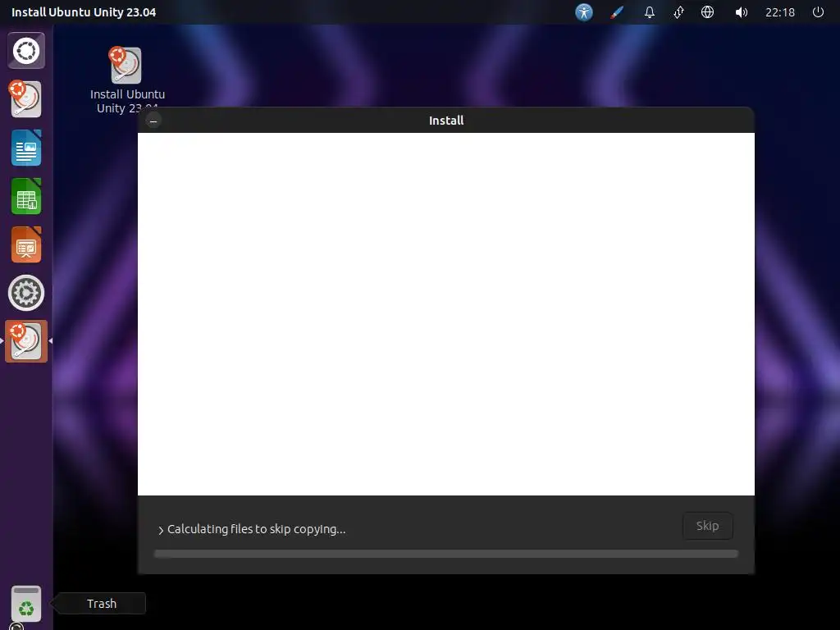
Task: Open the power session menu
Action: coord(818,11)
